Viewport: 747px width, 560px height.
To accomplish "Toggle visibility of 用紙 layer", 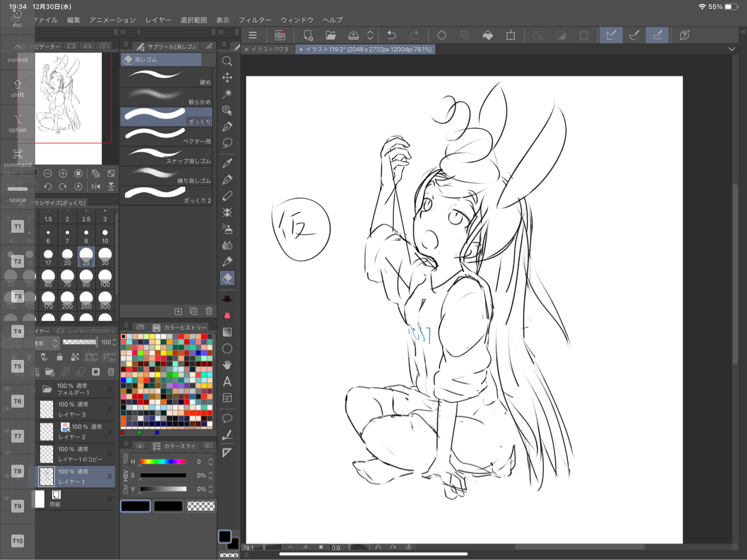I will (x=7, y=499).
